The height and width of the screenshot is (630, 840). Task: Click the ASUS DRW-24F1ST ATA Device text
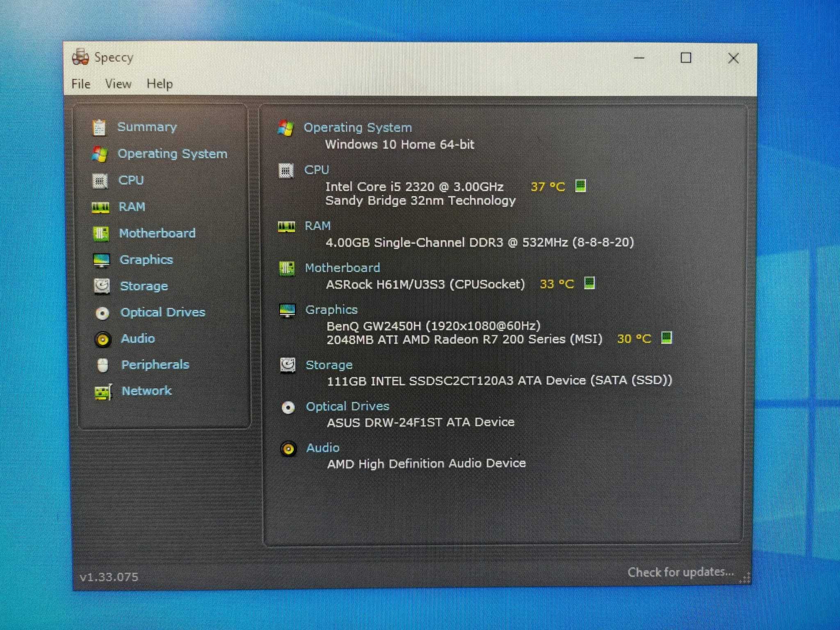pos(420,422)
